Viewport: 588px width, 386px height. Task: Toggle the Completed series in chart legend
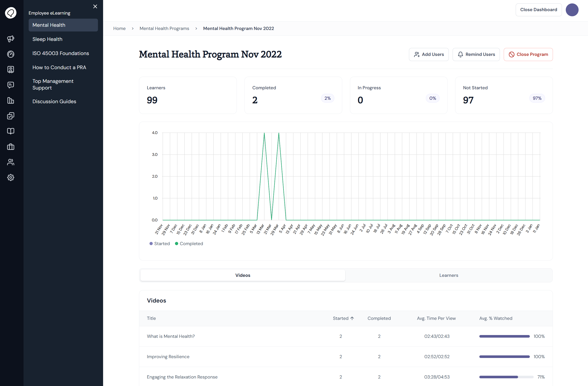point(189,244)
